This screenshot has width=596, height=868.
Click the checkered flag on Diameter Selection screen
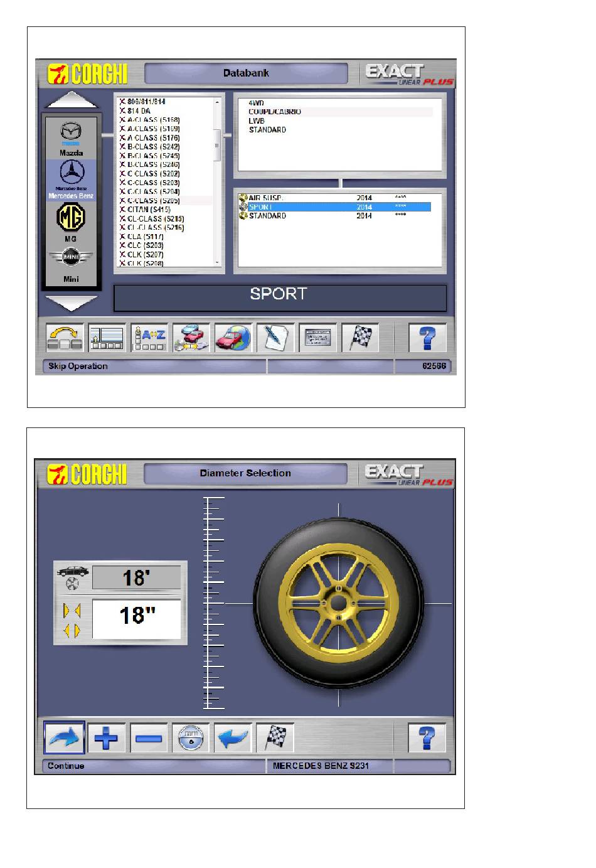pyautogui.click(x=275, y=737)
